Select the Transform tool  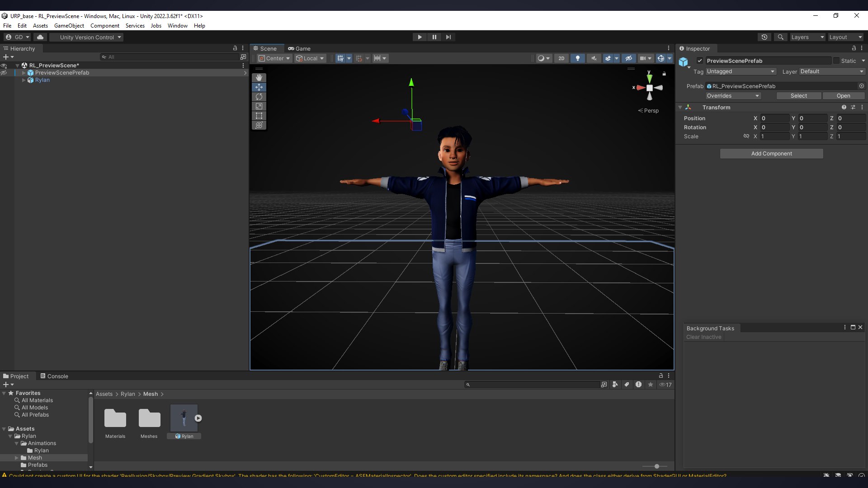pyautogui.click(x=259, y=125)
